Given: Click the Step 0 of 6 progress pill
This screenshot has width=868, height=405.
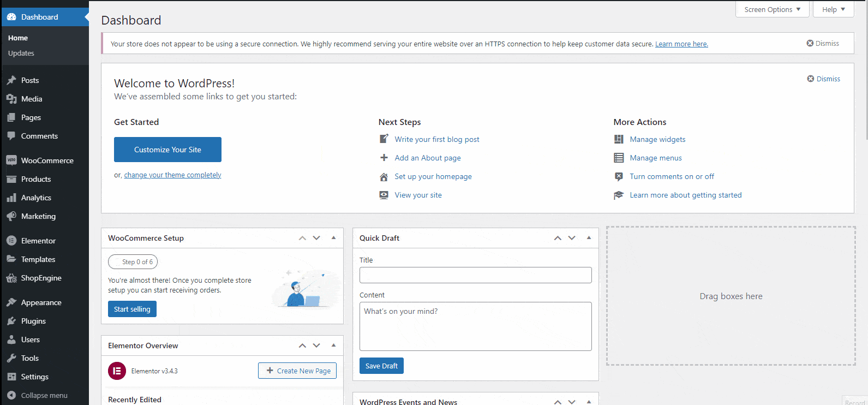Looking at the screenshot, I should [133, 262].
